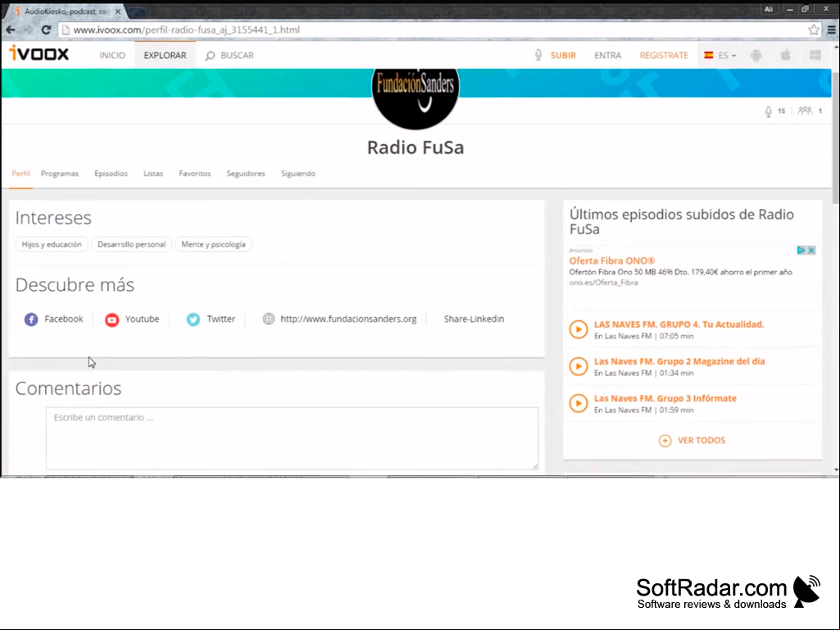This screenshot has height=630, width=840.
Task: Open the Oferta Fibra ONO ad link
Action: [612, 261]
